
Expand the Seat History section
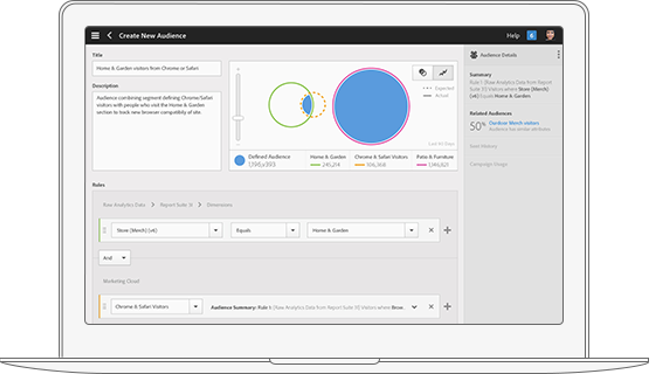483,146
